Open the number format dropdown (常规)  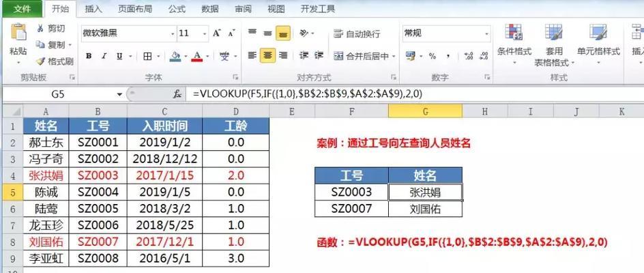click(x=487, y=33)
